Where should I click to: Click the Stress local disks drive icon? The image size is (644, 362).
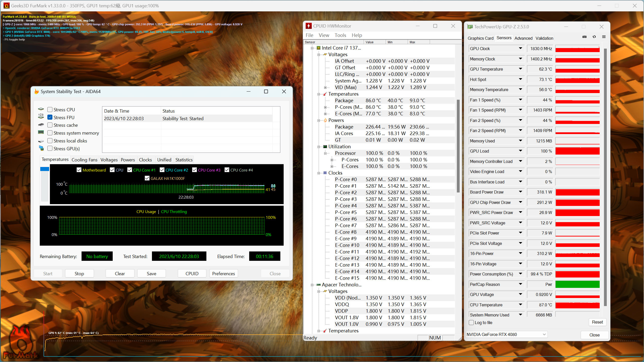pyautogui.click(x=41, y=141)
